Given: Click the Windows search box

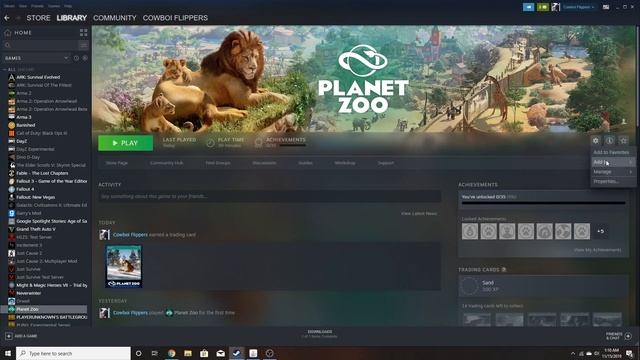Looking at the screenshot, I should tap(73, 353).
